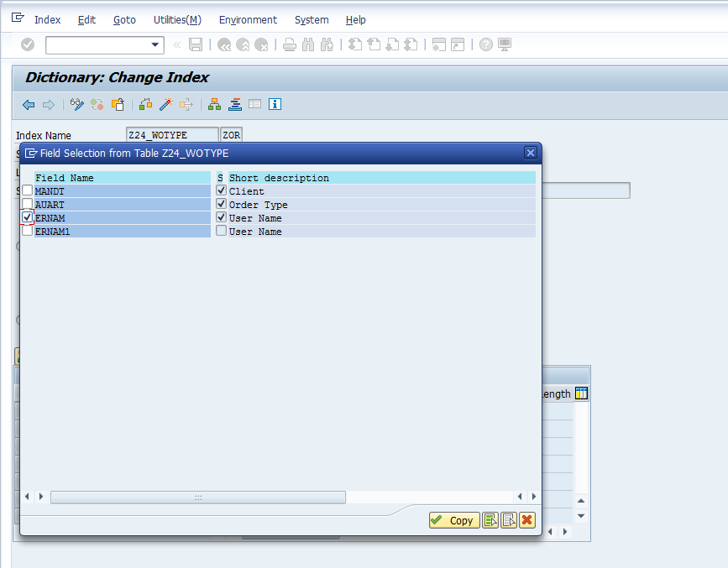The height and width of the screenshot is (568, 728).
Task: Click the Copy button in the dialog
Action: click(x=453, y=520)
